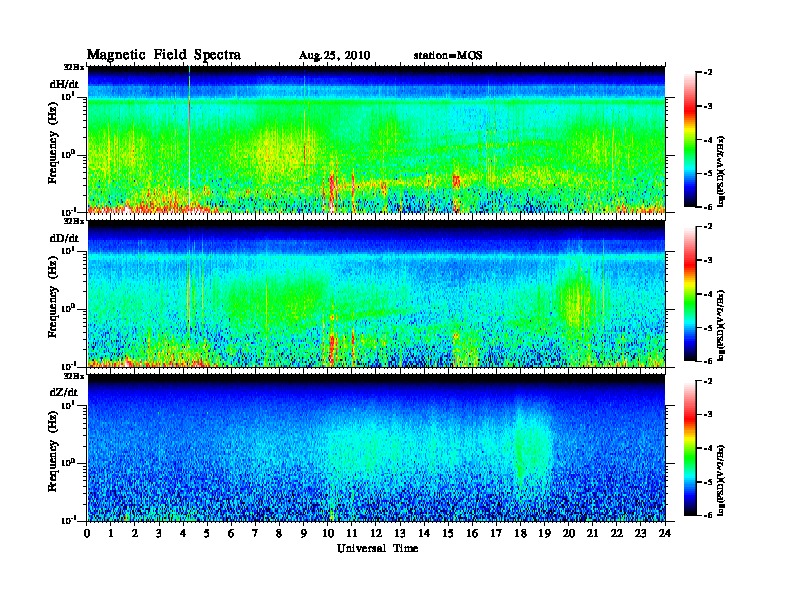The height and width of the screenshot is (612, 792).
Task: Click the date "Aug.25, 2010"
Action: tap(334, 56)
